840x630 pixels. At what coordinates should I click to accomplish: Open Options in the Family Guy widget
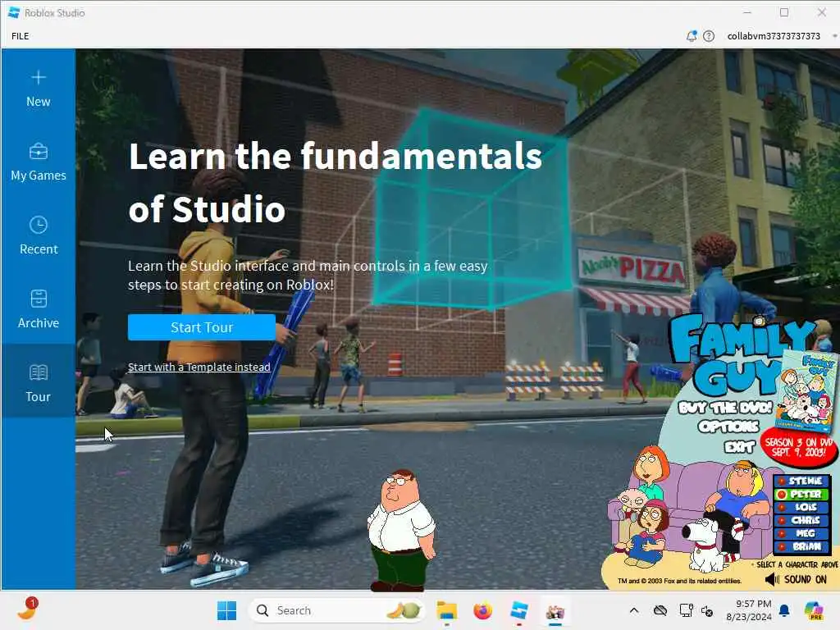(x=728, y=427)
